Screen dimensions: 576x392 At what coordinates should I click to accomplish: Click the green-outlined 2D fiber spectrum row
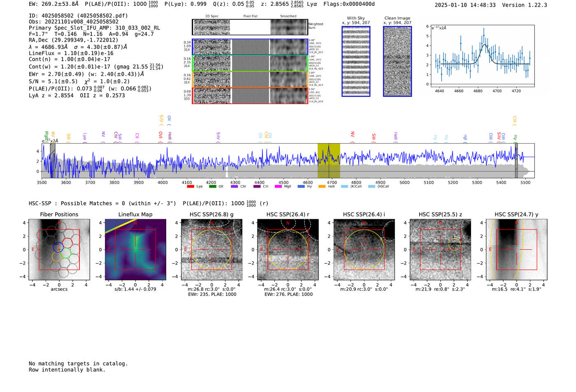click(250, 63)
